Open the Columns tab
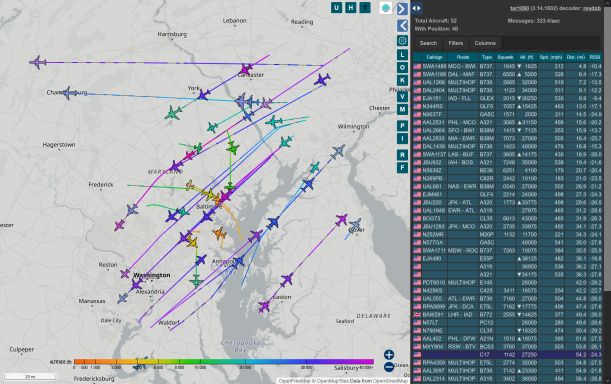Image resolution: width=611 pixels, height=384 pixels. [x=485, y=43]
